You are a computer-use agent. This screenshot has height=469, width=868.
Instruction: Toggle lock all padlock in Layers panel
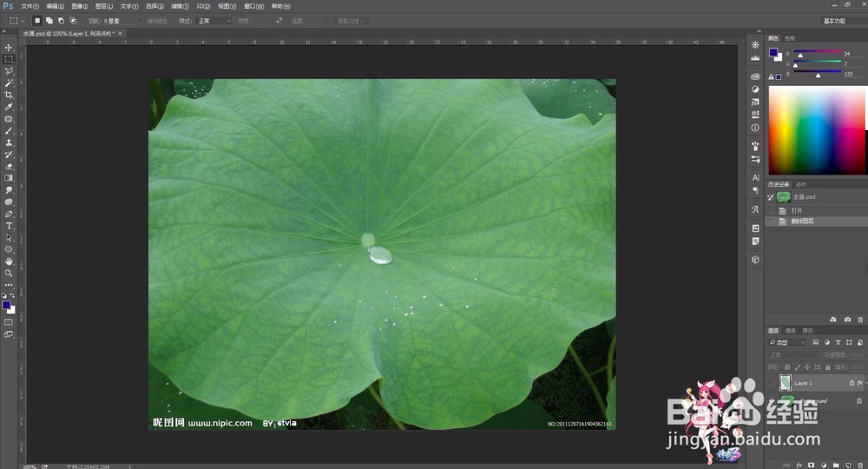click(x=827, y=367)
